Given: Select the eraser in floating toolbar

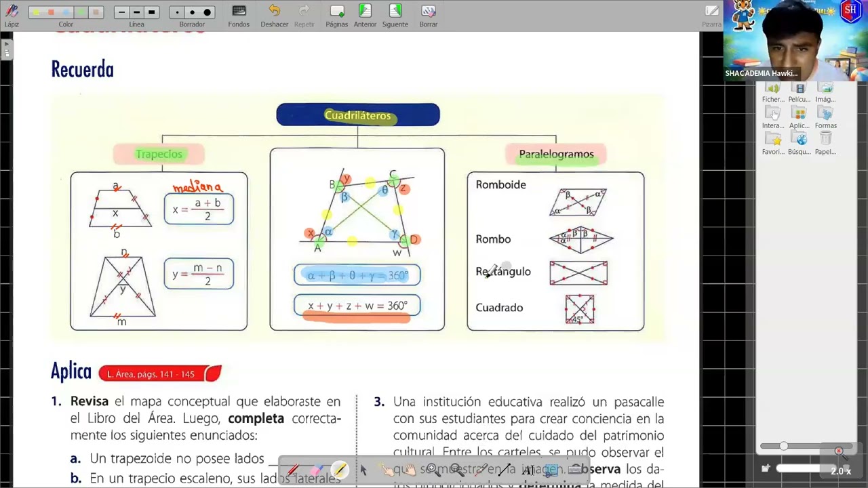Looking at the screenshot, I should click(x=316, y=470).
